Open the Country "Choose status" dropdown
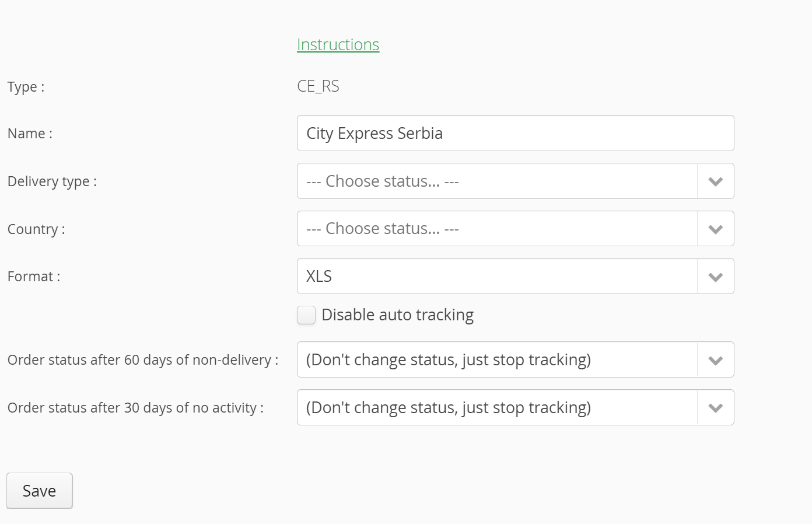The image size is (812, 524). 497,229
